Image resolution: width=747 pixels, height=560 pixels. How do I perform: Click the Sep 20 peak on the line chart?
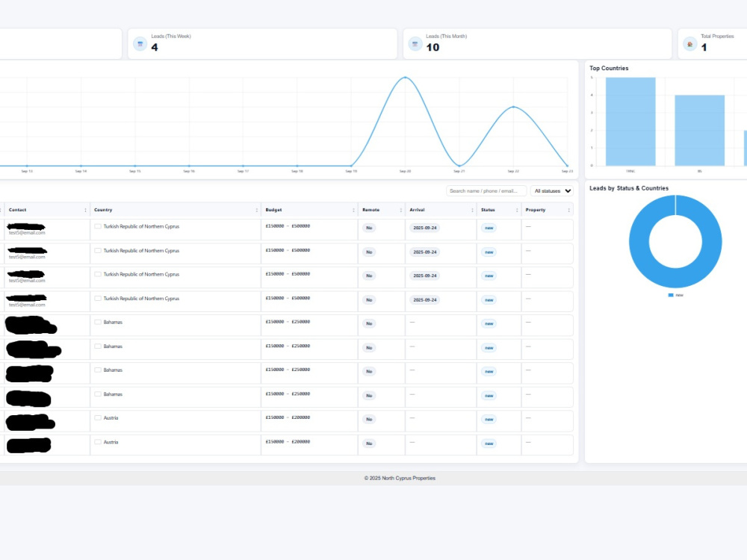point(406,77)
